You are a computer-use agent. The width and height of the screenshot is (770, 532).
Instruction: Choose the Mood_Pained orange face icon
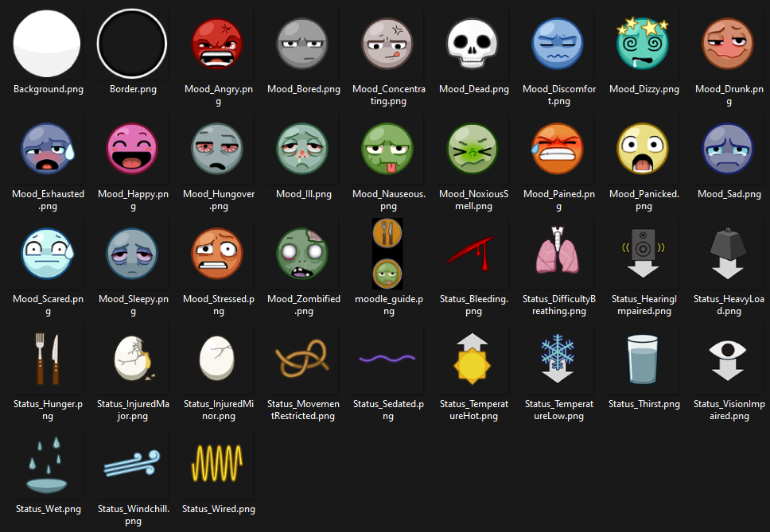pyautogui.click(x=558, y=149)
